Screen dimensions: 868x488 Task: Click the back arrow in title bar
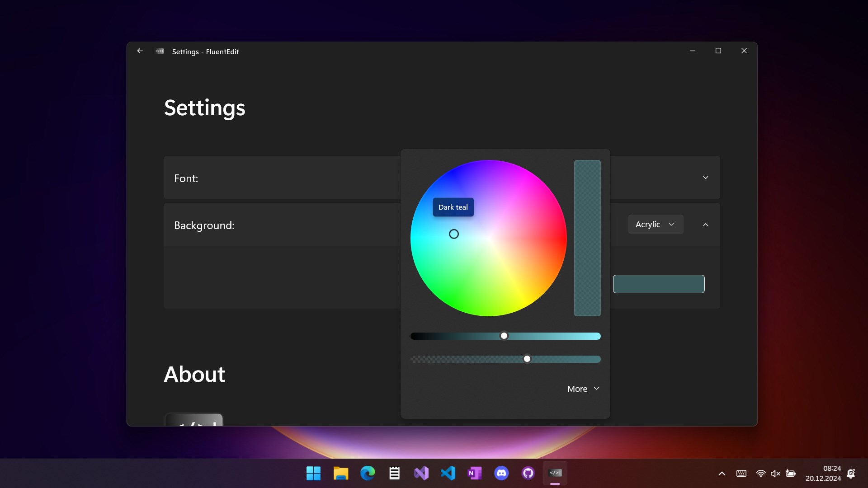(140, 51)
